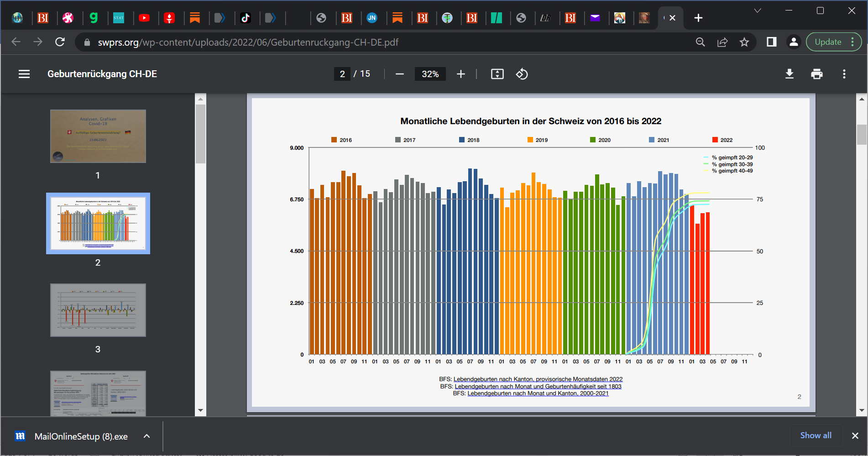The image size is (868, 456).
Task: Click the PDF zoom in plus icon
Action: pyautogui.click(x=461, y=74)
